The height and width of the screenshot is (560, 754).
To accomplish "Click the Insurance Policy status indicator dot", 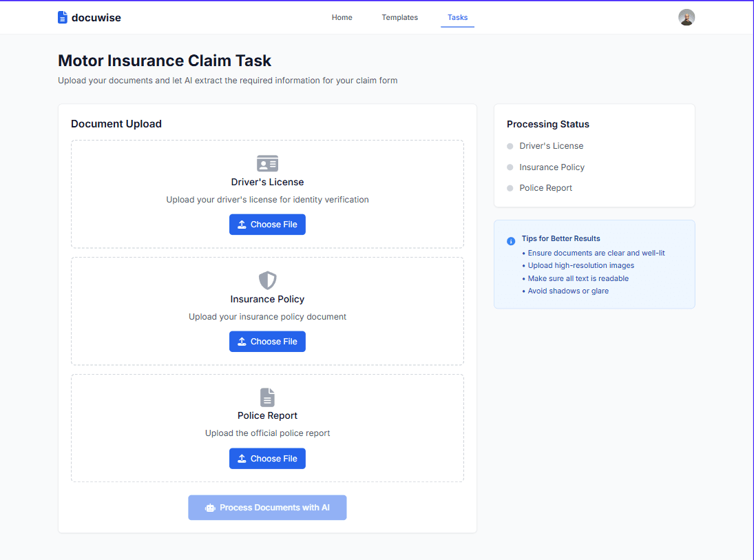I will (510, 167).
